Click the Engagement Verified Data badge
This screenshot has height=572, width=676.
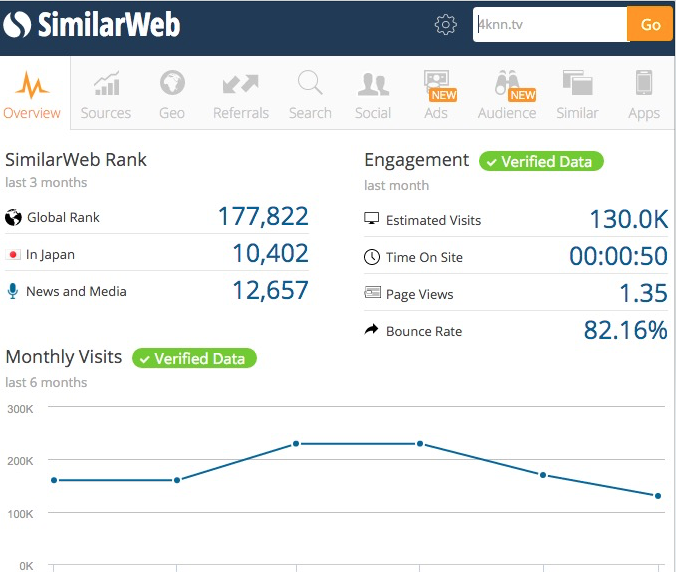coord(541,161)
